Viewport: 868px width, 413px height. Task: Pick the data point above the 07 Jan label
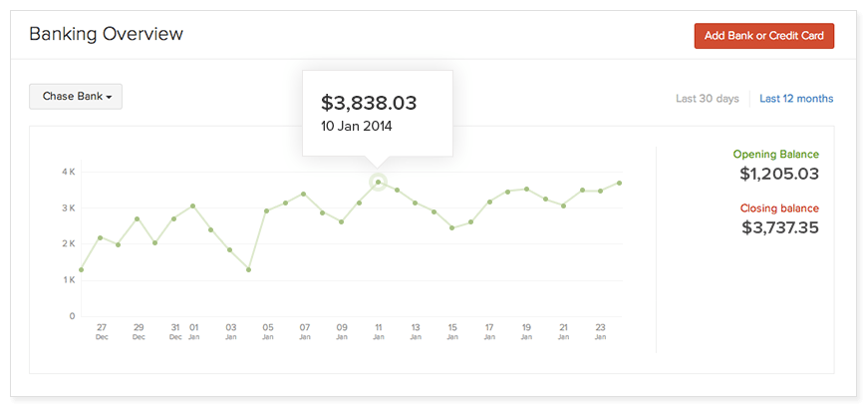304,194
